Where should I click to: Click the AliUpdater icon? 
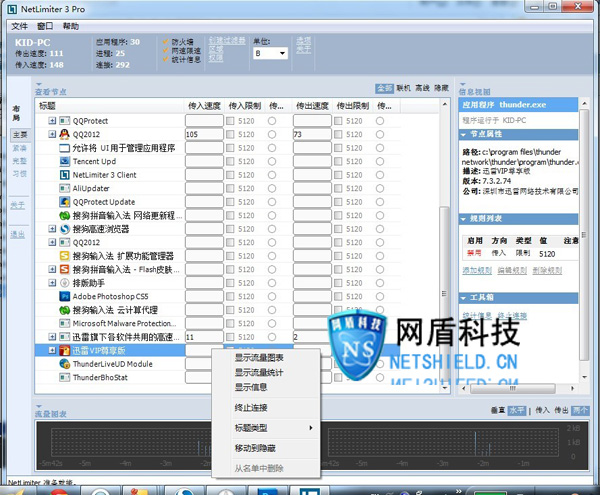pyautogui.click(x=65, y=188)
